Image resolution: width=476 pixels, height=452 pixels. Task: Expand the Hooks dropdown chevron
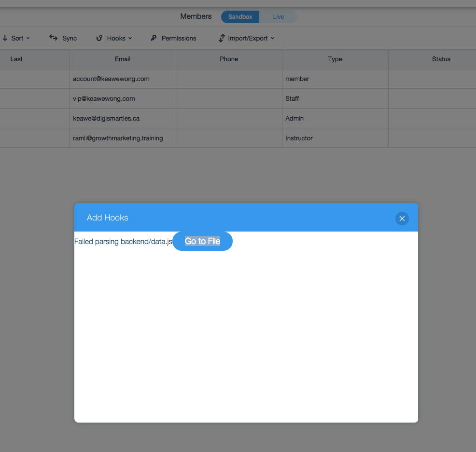[130, 38]
